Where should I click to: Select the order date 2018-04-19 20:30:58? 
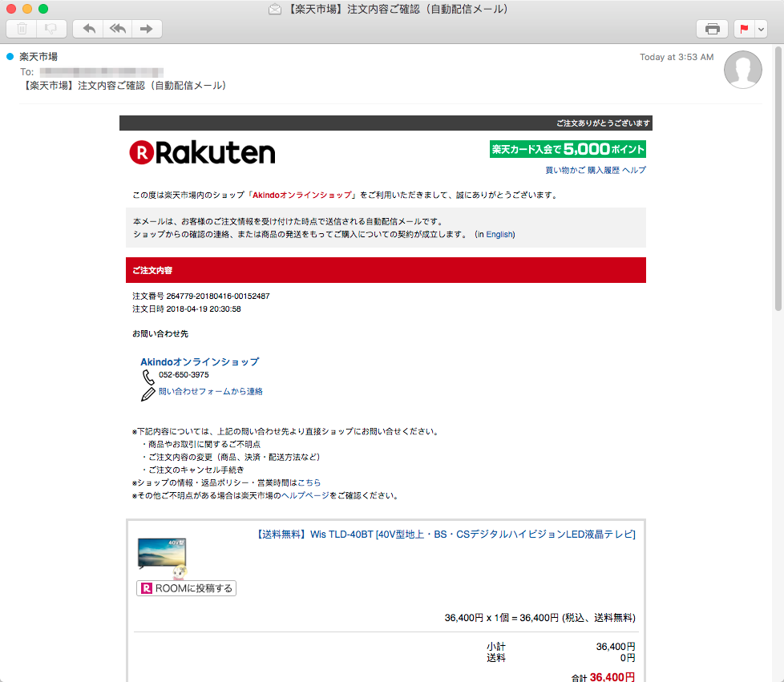204,309
